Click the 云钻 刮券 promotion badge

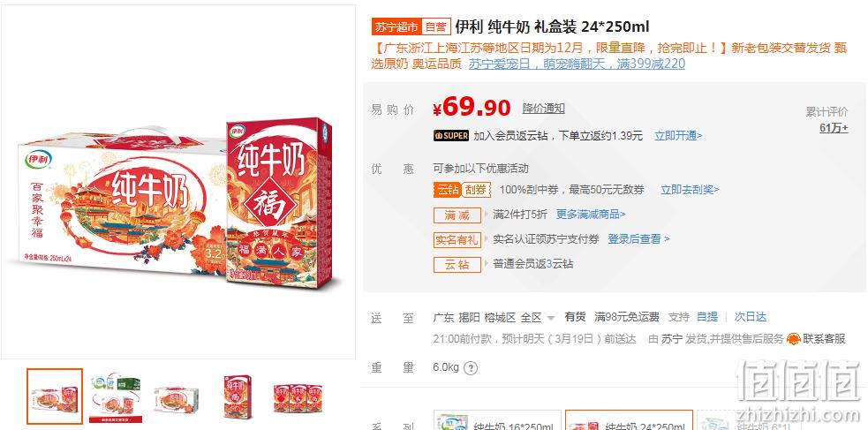click(x=462, y=190)
